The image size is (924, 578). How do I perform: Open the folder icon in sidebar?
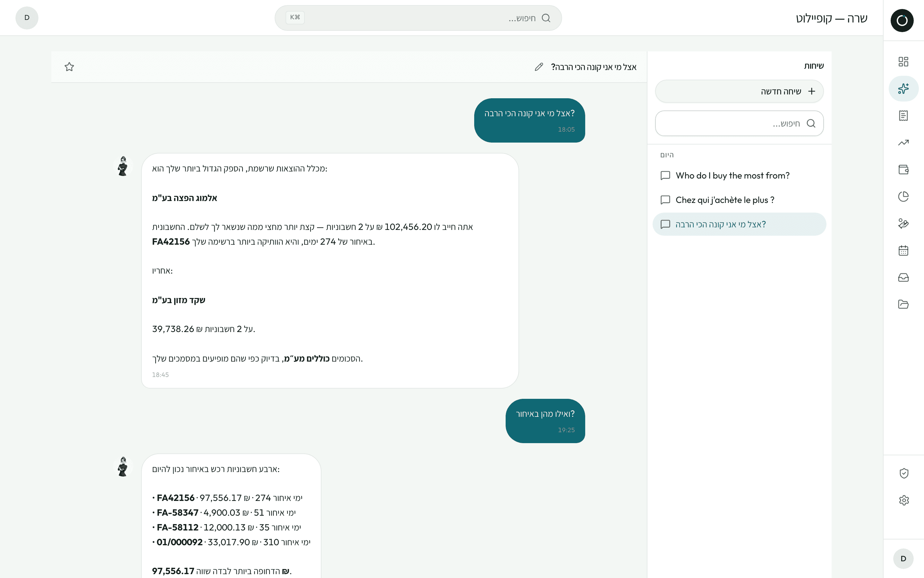click(903, 304)
